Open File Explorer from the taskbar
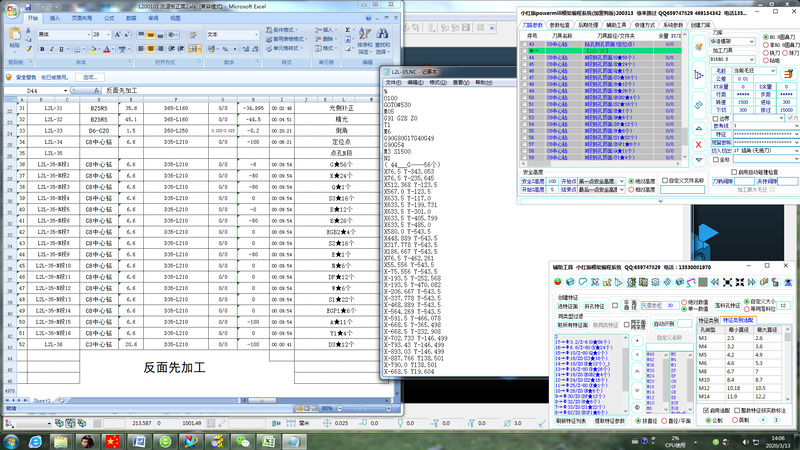The image size is (800, 450). [61, 442]
